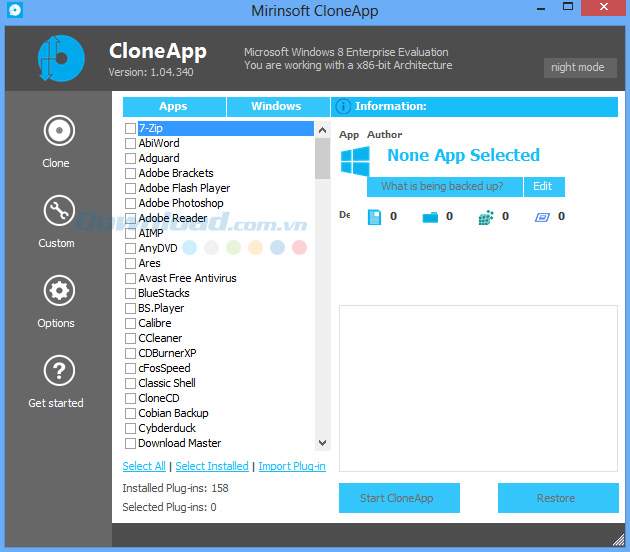This screenshot has width=630, height=552.
Task: Click the Start CloneApp button
Action: pyautogui.click(x=399, y=498)
